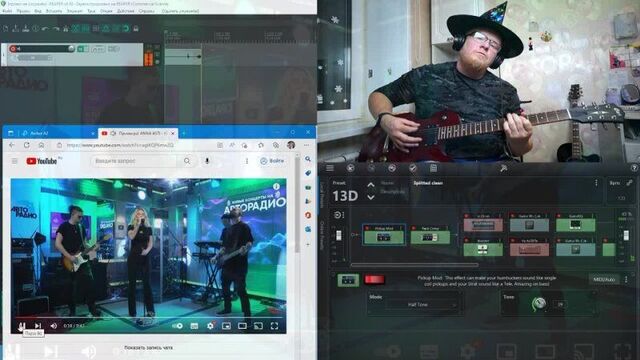Click the input level fader
Image resolution: width=640 pixels, height=360 pixels.
(x=338, y=236)
